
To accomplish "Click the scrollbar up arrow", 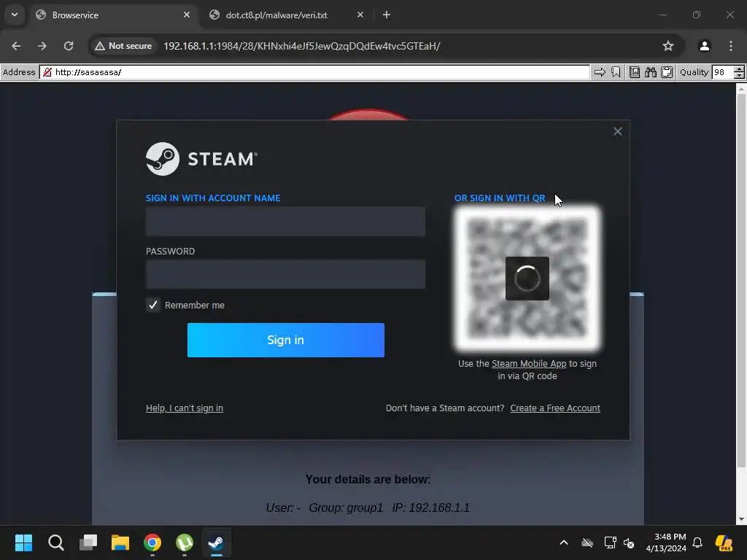I will [x=741, y=88].
